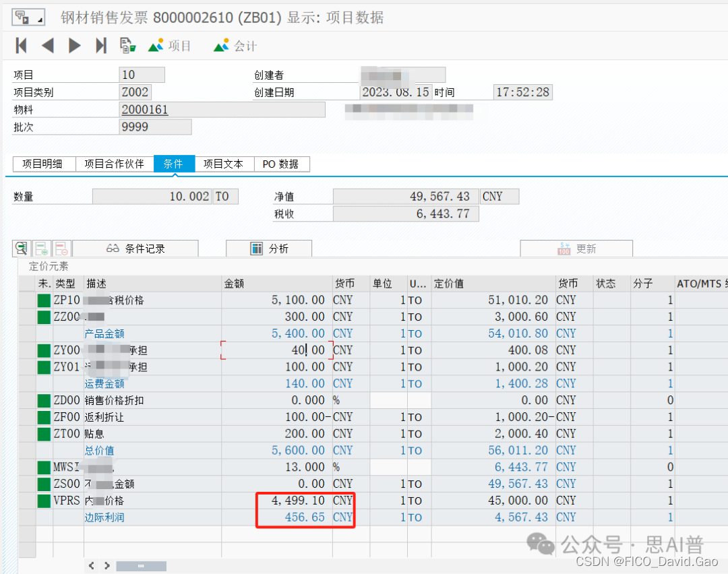Switch to 项目文本 tab

[224, 164]
